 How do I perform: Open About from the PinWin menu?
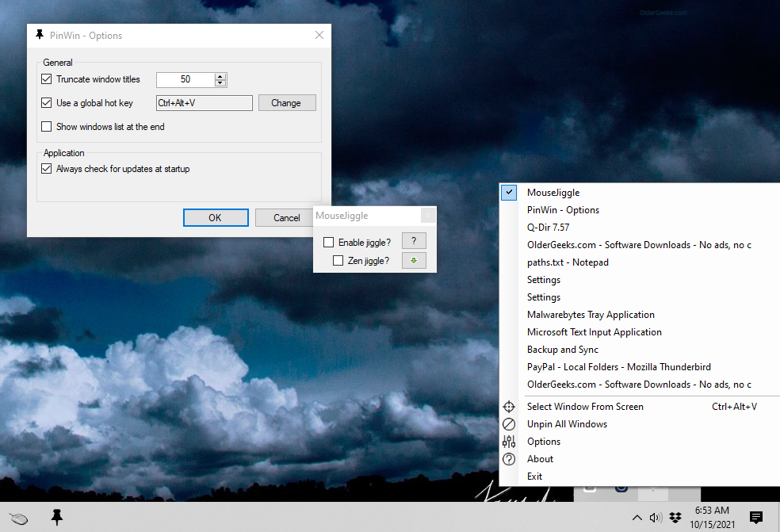[x=640, y=459]
